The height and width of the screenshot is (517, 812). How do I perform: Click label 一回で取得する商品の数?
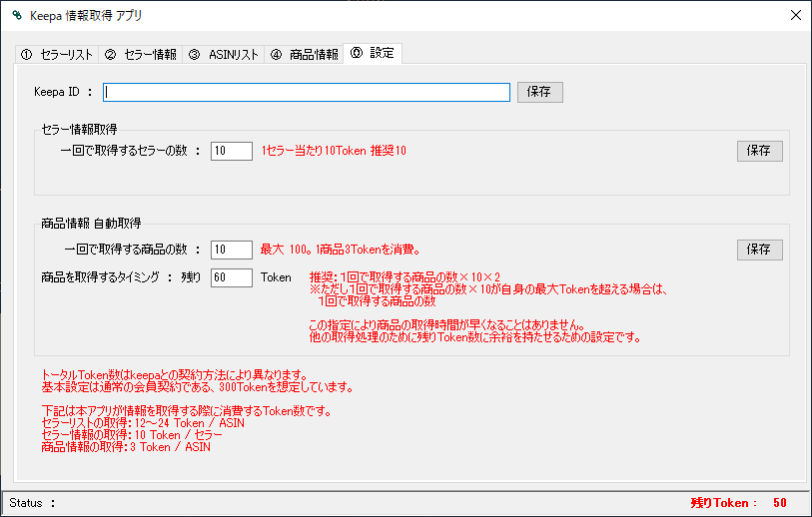(132, 250)
